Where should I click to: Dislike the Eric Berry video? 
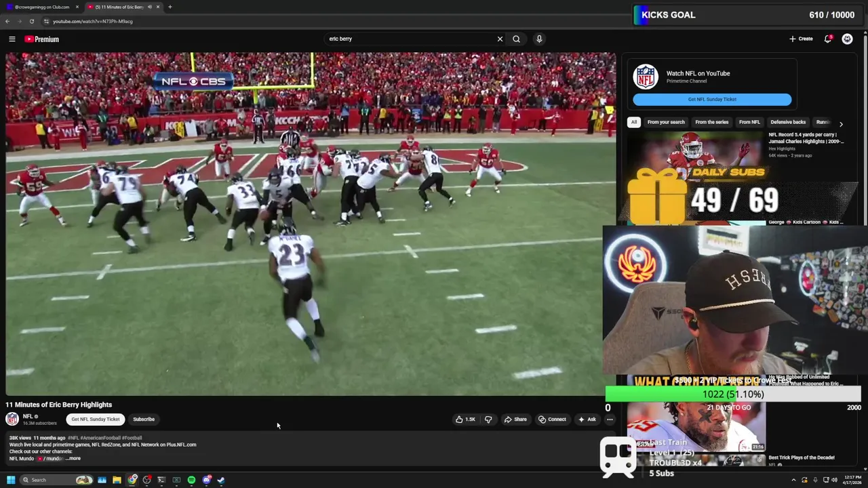pyautogui.click(x=488, y=419)
